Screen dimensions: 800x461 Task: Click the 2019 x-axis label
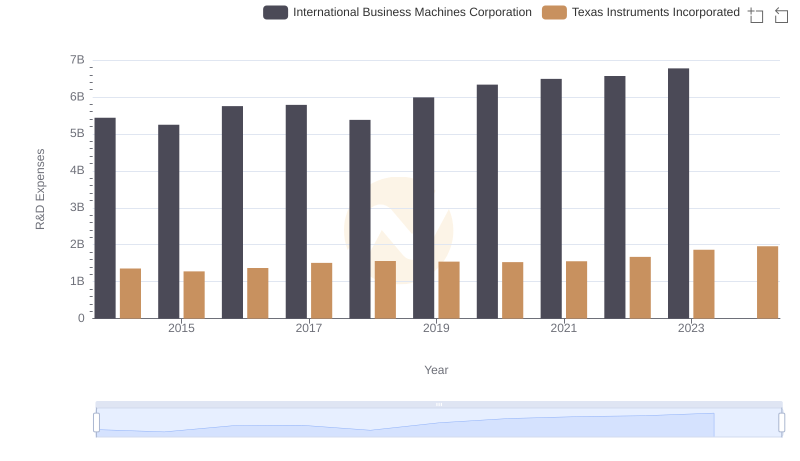click(436, 328)
